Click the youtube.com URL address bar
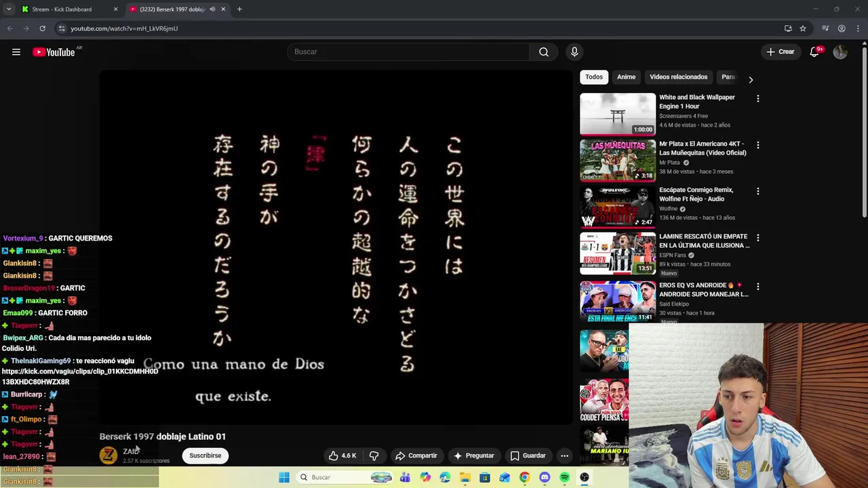 click(124, 28)
